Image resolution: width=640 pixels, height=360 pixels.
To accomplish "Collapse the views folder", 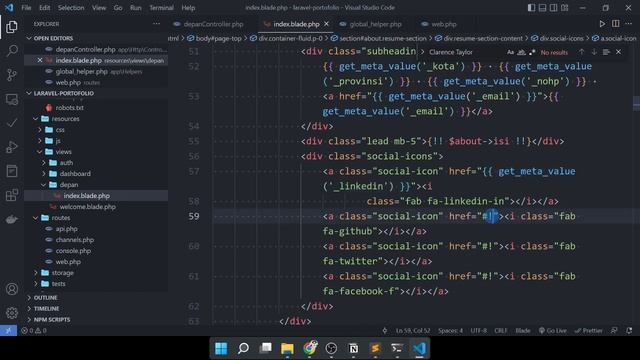I will tap(40, 152).
